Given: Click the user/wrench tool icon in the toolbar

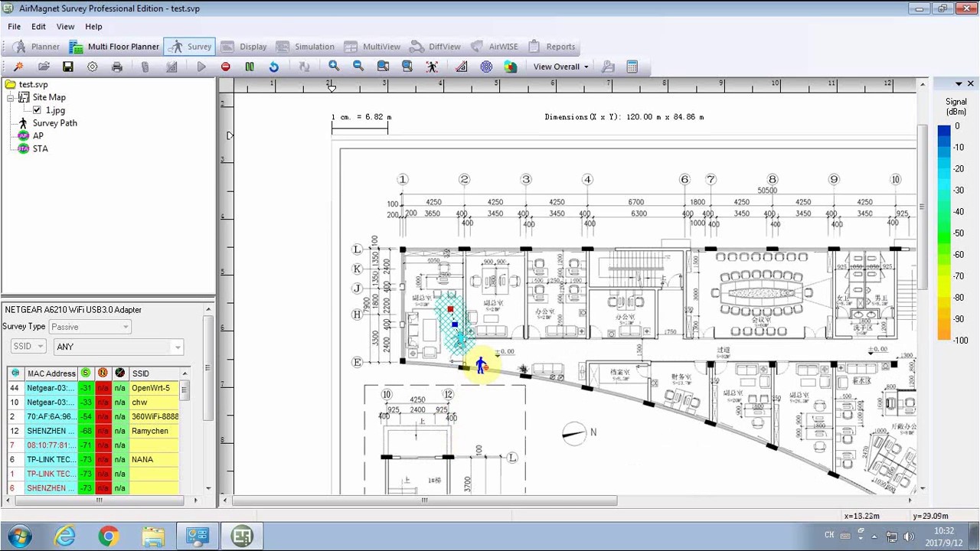Looking at the screenshot, I should click(x=608, y=67).
